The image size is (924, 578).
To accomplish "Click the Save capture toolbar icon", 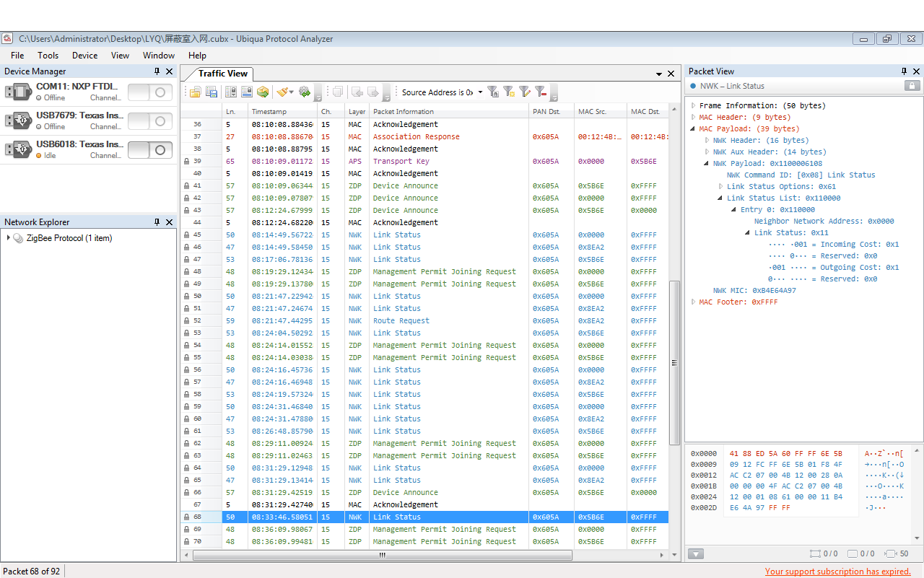I will tap(212, 92).
